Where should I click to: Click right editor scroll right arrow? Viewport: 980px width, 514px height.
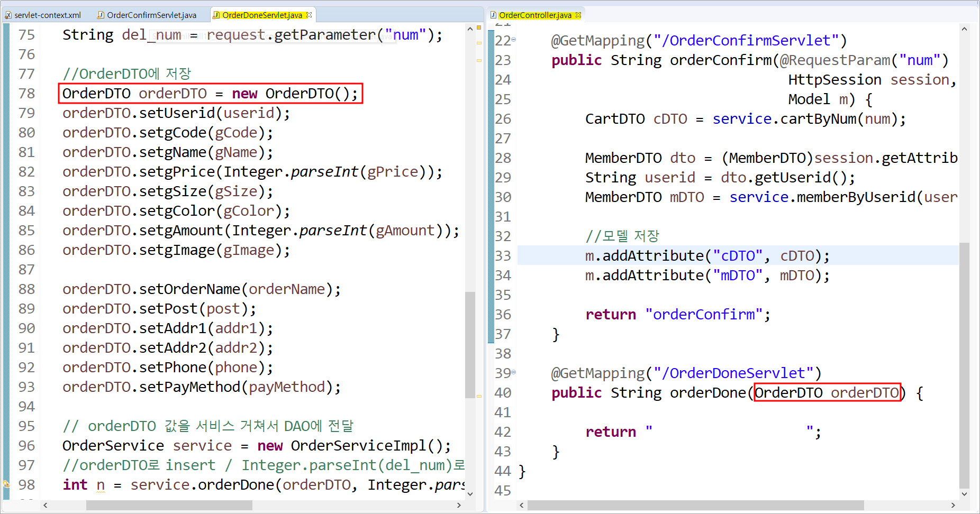[x=953, y=505]
